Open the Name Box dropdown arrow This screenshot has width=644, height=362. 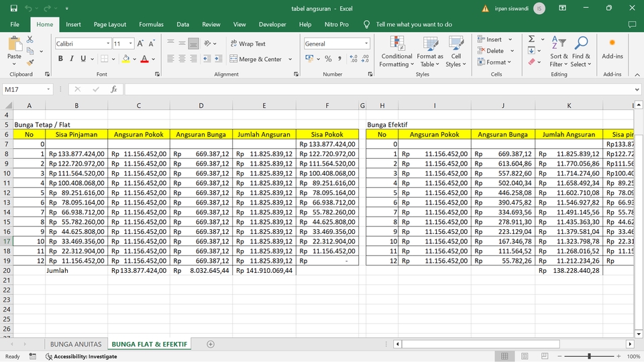(x=49, y=89)
